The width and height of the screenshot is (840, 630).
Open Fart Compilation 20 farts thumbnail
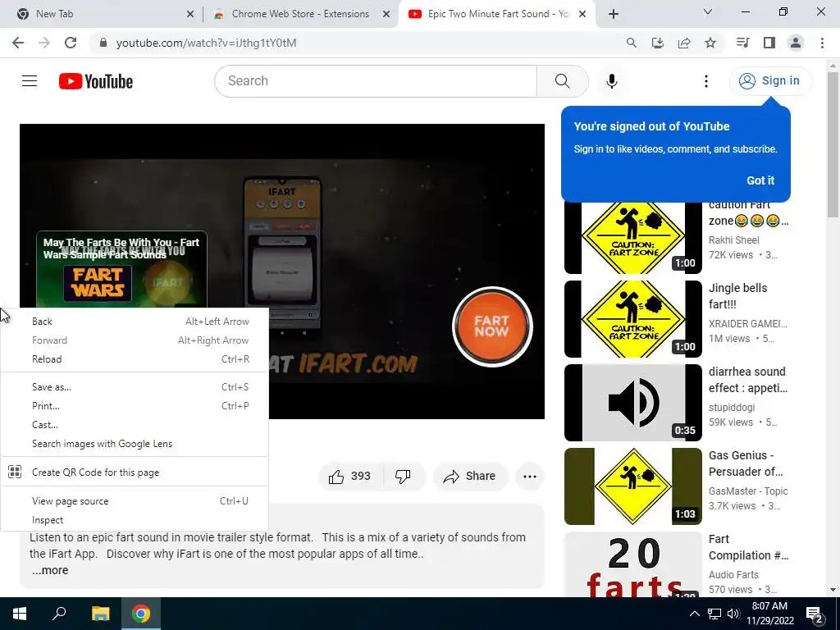pyautogui.click(x=632, y=564)
